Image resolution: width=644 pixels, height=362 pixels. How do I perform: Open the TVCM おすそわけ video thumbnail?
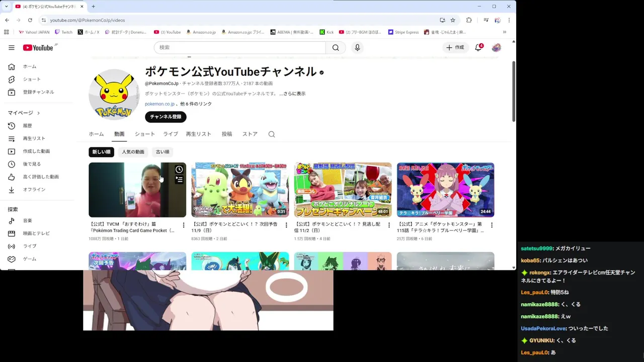(x=137, y=190)
